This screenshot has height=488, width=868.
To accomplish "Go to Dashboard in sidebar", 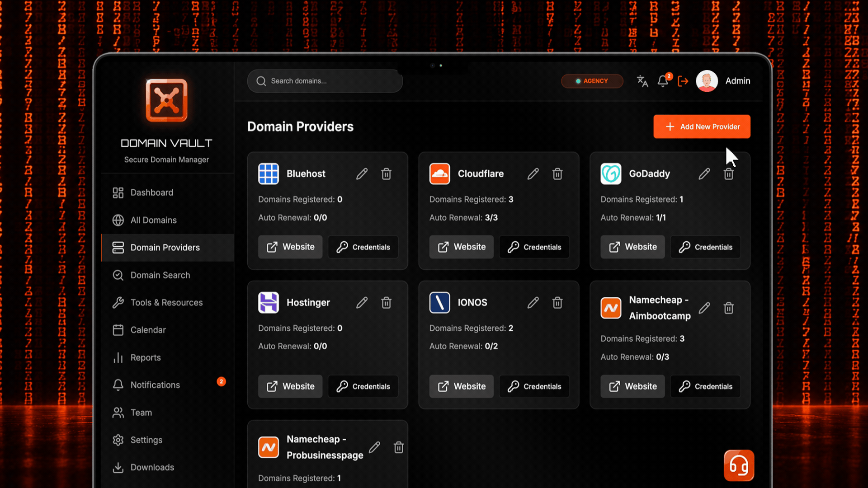I will tap(168, 193).
